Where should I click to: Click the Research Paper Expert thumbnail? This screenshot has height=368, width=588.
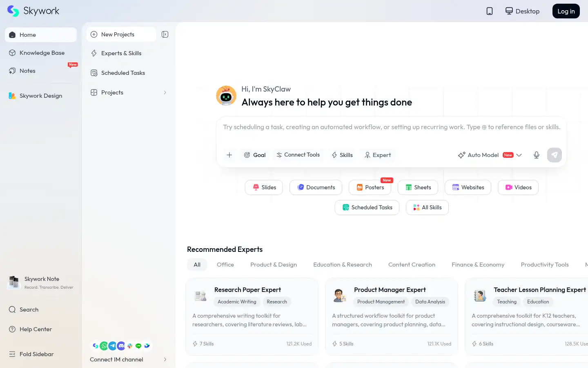tap(200, 296)
